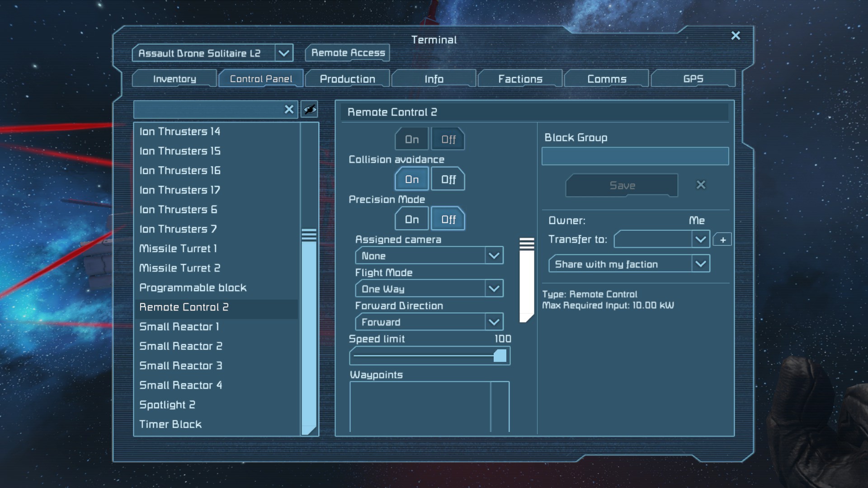The image size is (868, 488).
Task: Switch to the Inventory tab
Action: click(x=175, y=79)
